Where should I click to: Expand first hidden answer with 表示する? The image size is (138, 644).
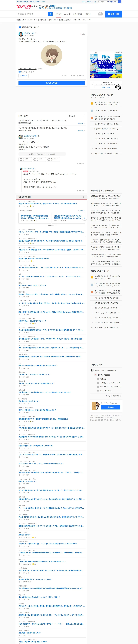(x=81, y=123)
